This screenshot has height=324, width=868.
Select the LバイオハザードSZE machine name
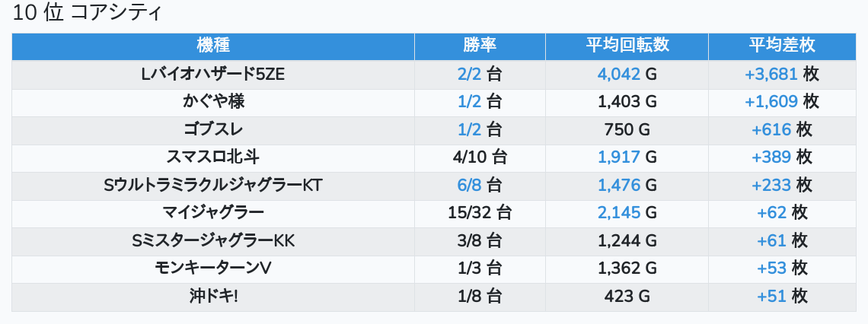pos(213,74)
